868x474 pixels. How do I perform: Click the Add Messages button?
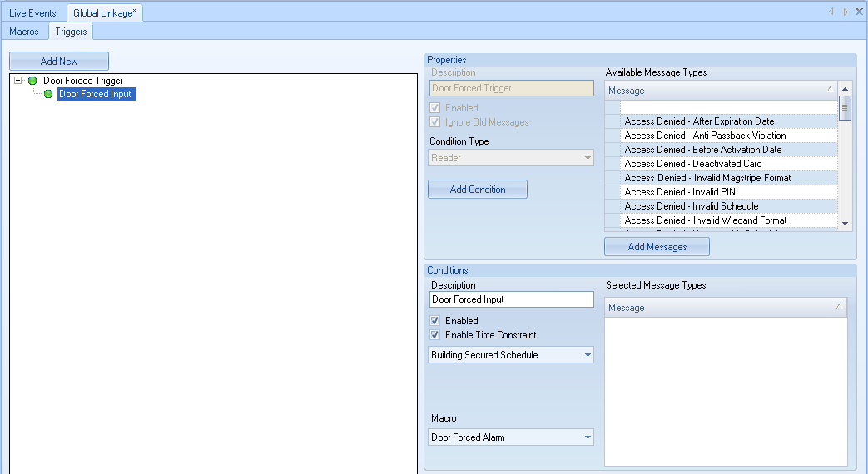pyautogui.click(x=657, y=247)
